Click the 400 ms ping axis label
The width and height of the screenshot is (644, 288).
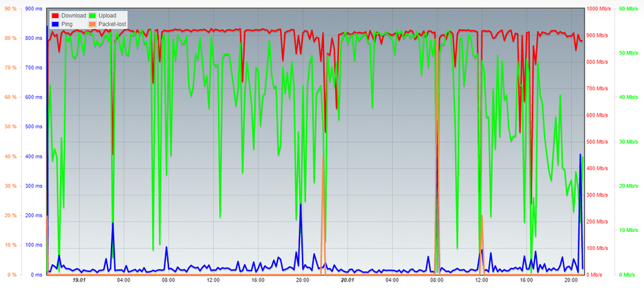(x=34, y=157)
